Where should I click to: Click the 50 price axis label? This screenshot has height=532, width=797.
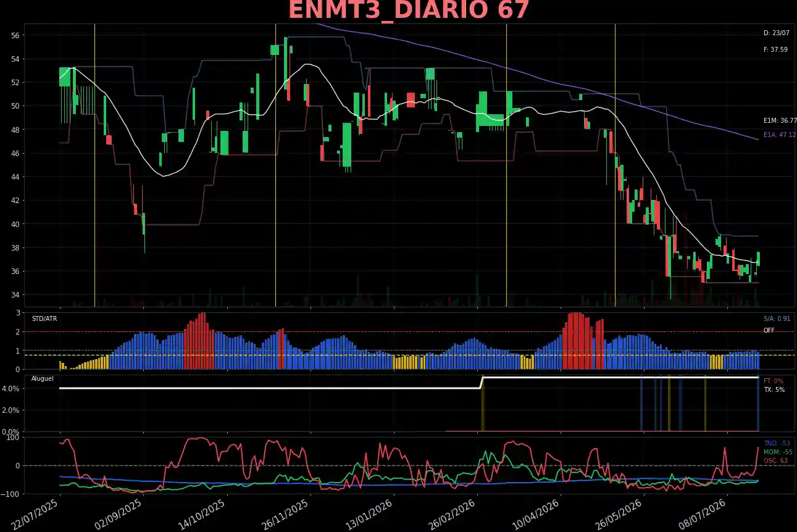click(x=15, y=106)
